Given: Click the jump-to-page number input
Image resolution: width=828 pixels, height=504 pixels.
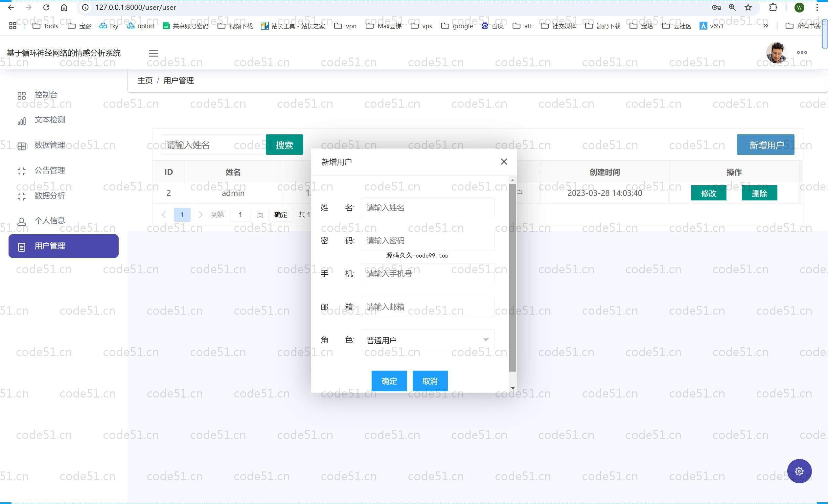Looking at the screenshot, I should pyautogui.click(x=240, y=214).
